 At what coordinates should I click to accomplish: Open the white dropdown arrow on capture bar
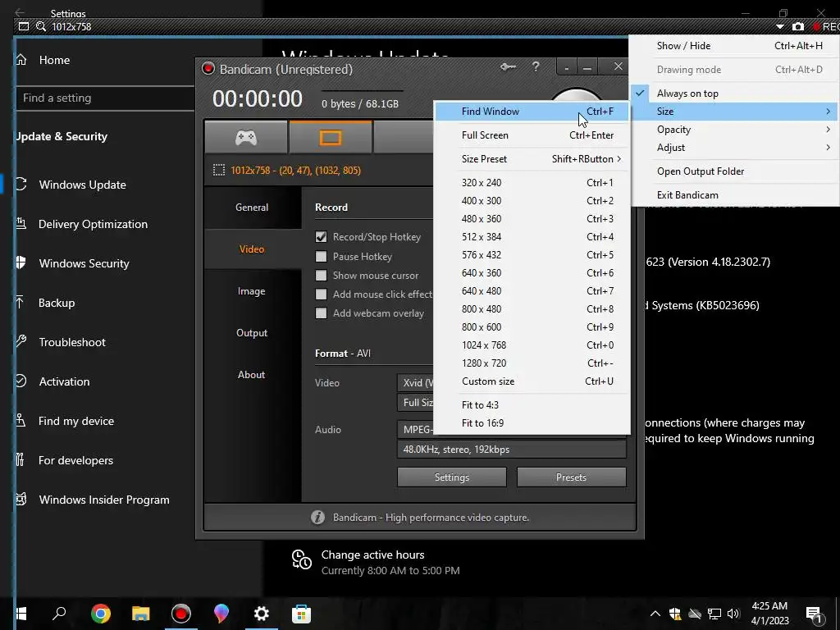780,26
